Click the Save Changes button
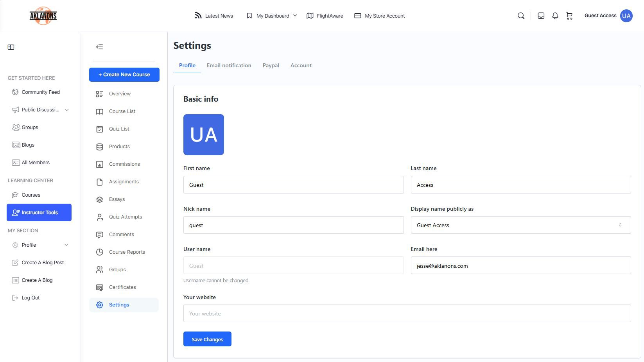Viewport: 644px width, 362px height. tap(207, 339)
